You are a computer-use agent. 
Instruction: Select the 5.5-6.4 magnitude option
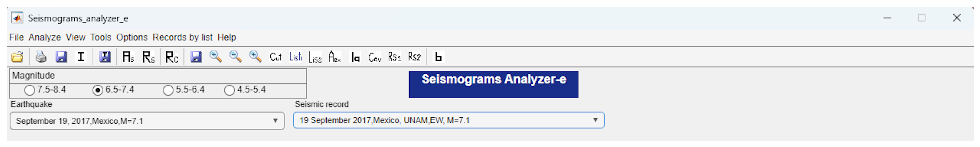(168, 91)
